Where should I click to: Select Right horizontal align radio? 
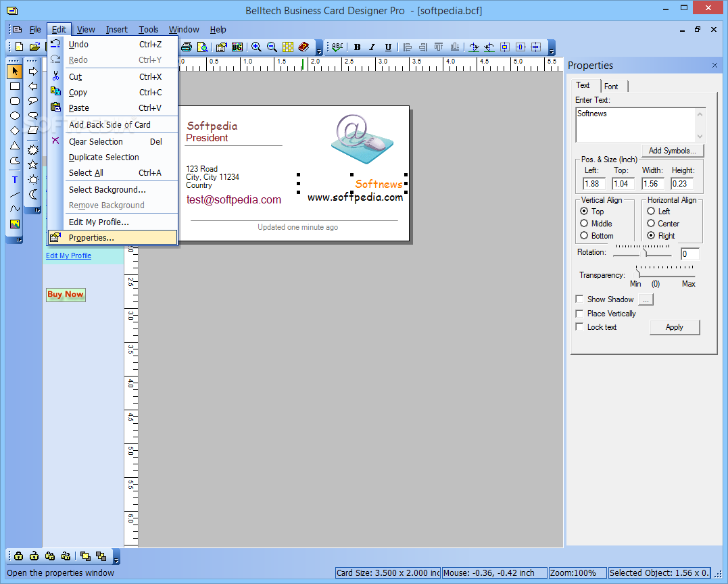[x=651, y=235]
